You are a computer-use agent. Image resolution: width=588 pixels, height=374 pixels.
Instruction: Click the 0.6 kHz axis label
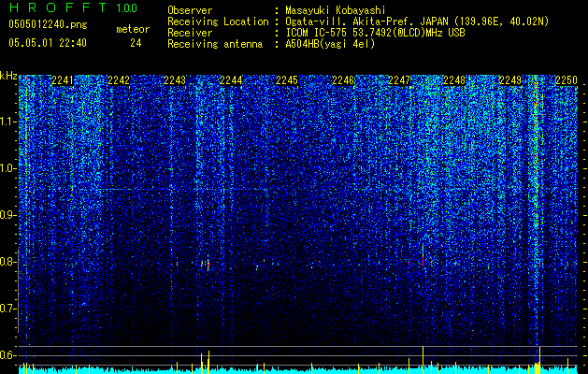pyautogui.click(x=8, y=355)
